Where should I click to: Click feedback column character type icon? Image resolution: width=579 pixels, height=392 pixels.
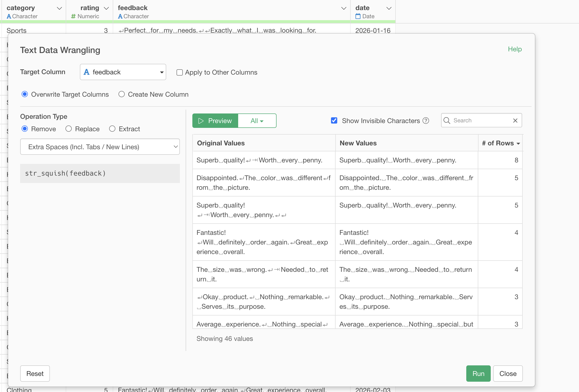(120, 17)
